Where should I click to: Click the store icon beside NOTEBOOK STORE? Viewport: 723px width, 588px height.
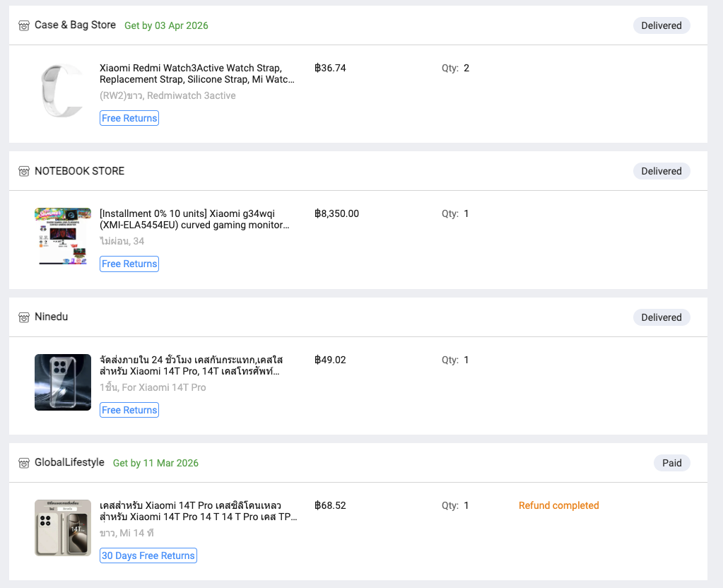click(x=24, y=172)
